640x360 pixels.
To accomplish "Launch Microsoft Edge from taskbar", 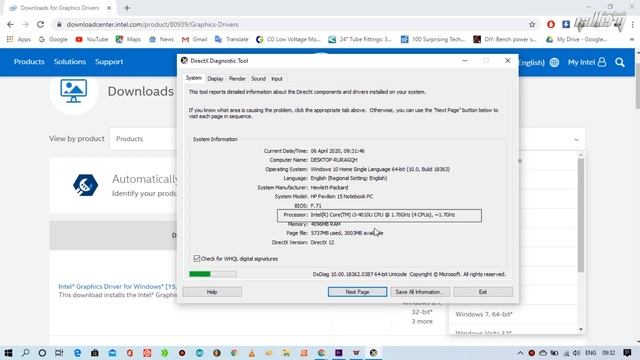I will coord(77,353).
